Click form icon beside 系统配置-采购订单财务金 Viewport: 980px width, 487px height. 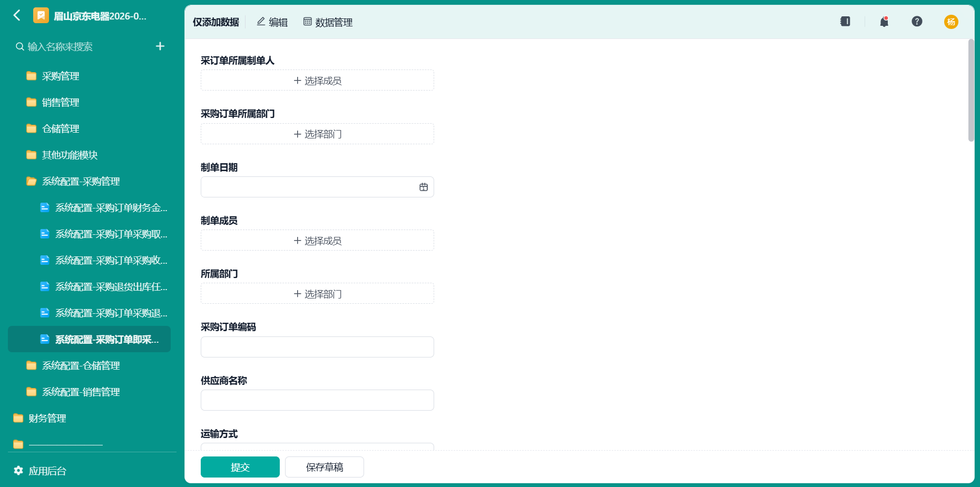pos(45,207)
